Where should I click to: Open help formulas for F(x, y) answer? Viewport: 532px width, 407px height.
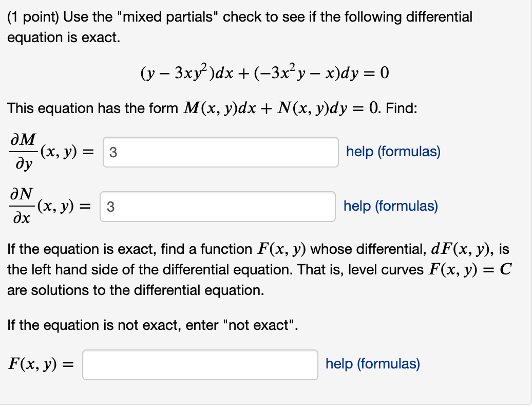coord(372,364)
